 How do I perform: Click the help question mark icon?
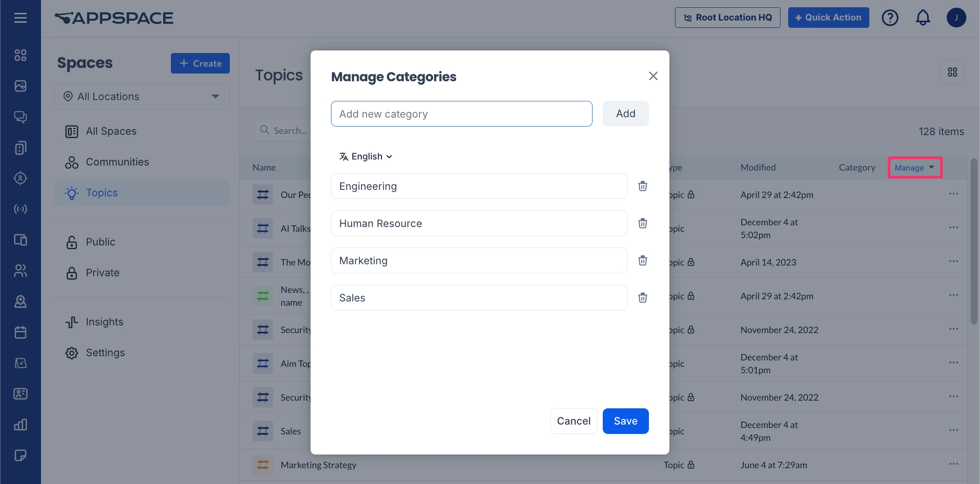(890, 18)
